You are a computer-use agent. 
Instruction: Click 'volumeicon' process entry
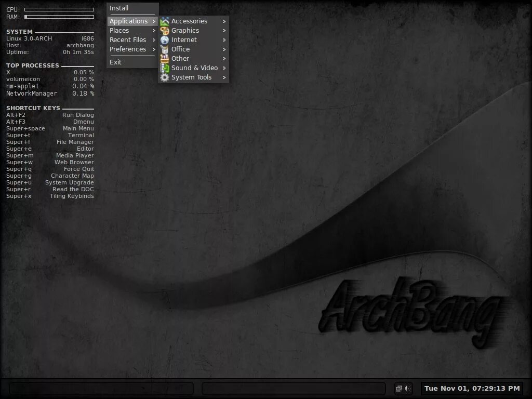pos(23,79)
